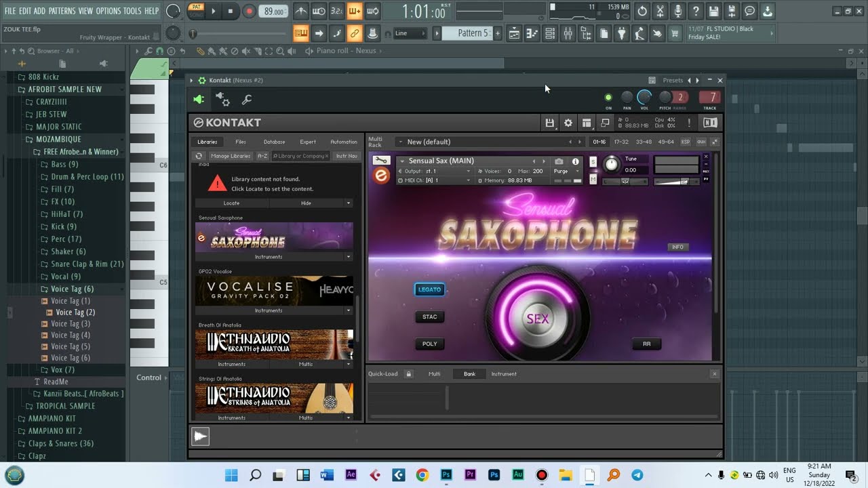This screenshot has width=868, height=488.
Task: Open Kontakt save and load menu
Action: (550, 123)
